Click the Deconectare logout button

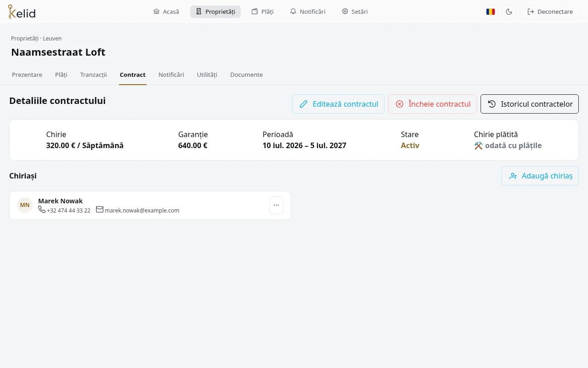(x=550, y=12)
